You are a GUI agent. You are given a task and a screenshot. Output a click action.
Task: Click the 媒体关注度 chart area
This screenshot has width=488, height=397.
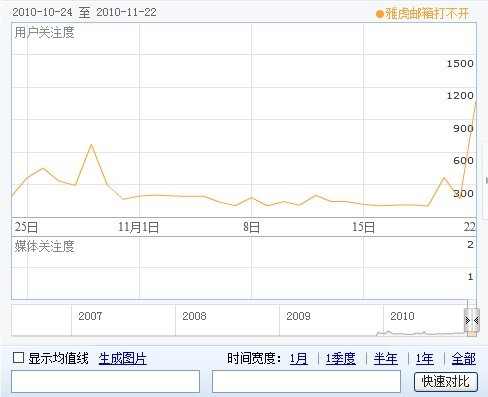pyautogui.click(x=244, y=268)
